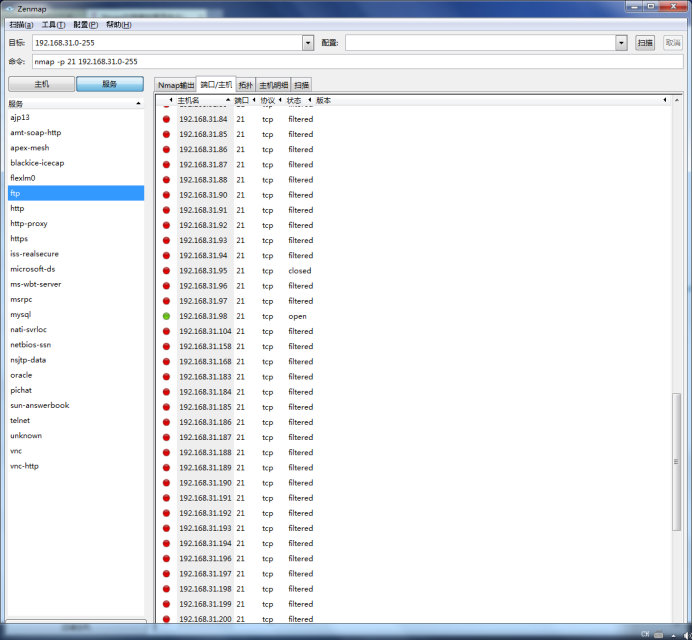Select the blackice-icecap service
693x641 pixels.
click(76, 163)
